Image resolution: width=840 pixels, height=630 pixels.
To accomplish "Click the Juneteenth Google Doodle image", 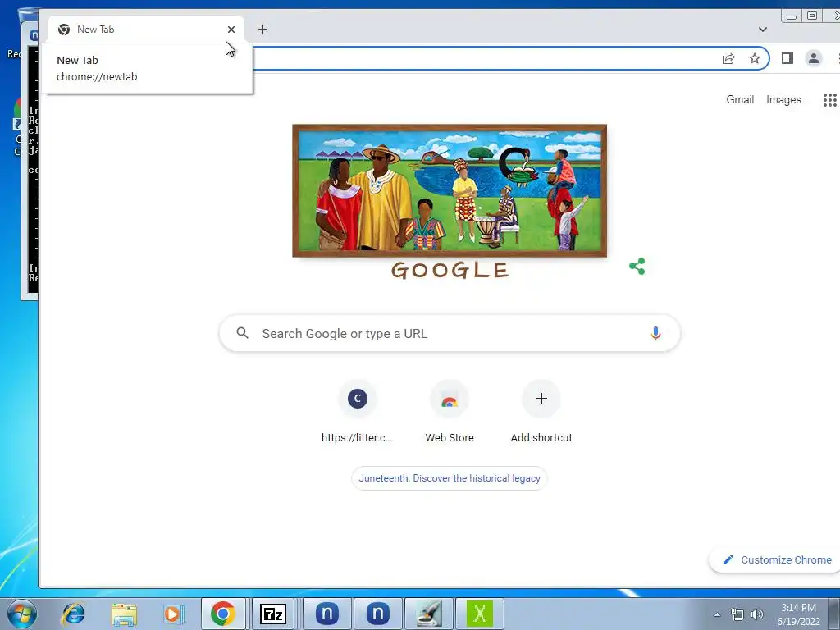I will [450, 190].
